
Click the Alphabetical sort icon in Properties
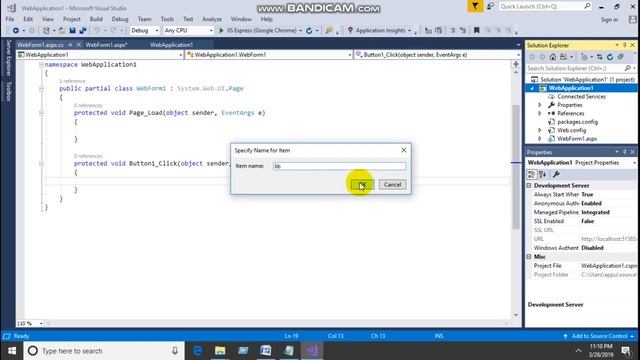542,175
